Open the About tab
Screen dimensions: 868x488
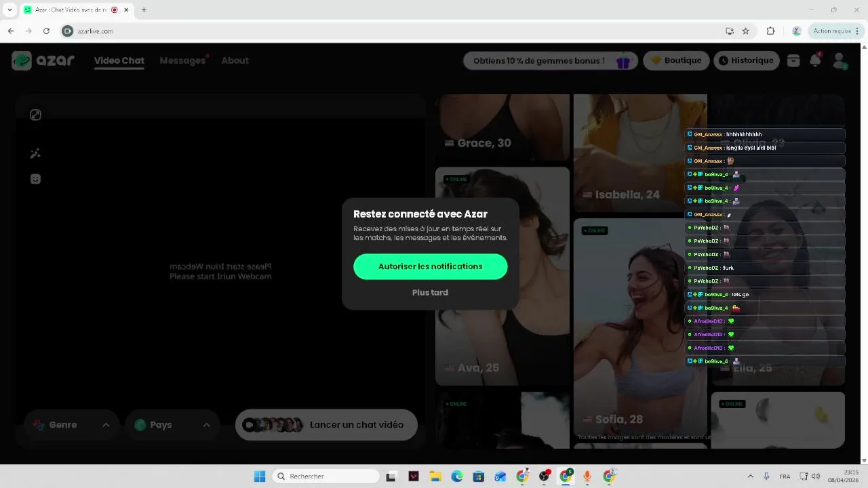coord(235,60)
